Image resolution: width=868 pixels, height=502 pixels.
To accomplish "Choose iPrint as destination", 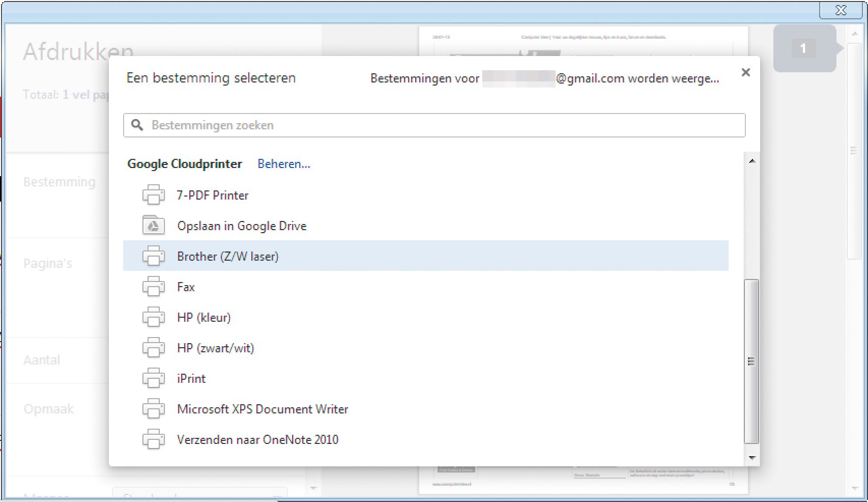I will [x=426, y=378].
